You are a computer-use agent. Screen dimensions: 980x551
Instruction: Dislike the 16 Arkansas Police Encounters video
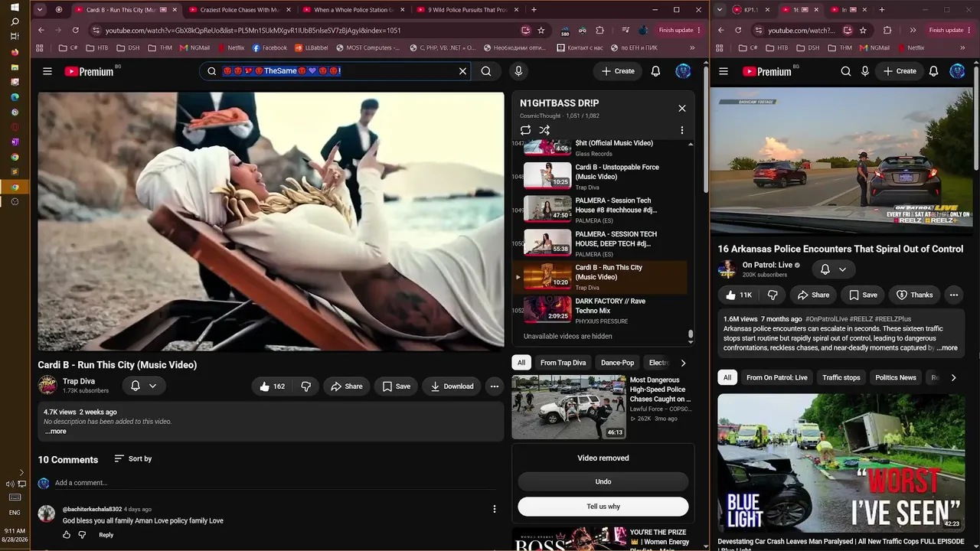[773, 295]
